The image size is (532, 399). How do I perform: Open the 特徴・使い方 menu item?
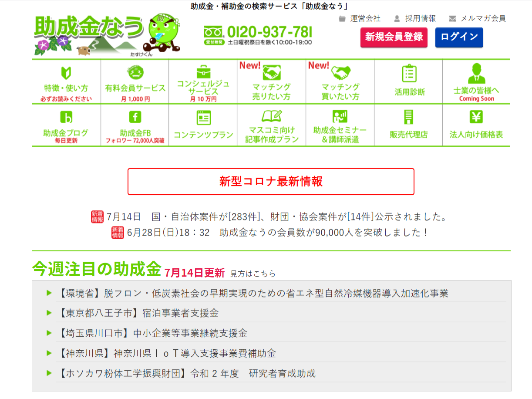(66, 81)
